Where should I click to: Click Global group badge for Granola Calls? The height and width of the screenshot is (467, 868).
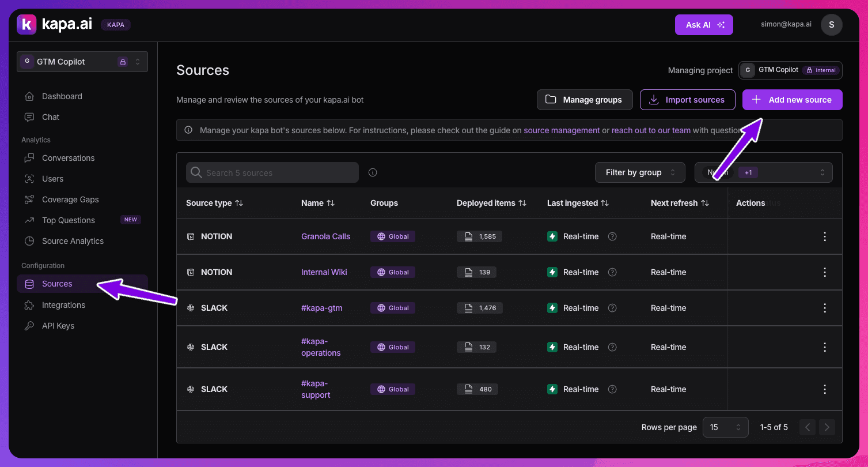pyautogui.click(x=393, y=236)
